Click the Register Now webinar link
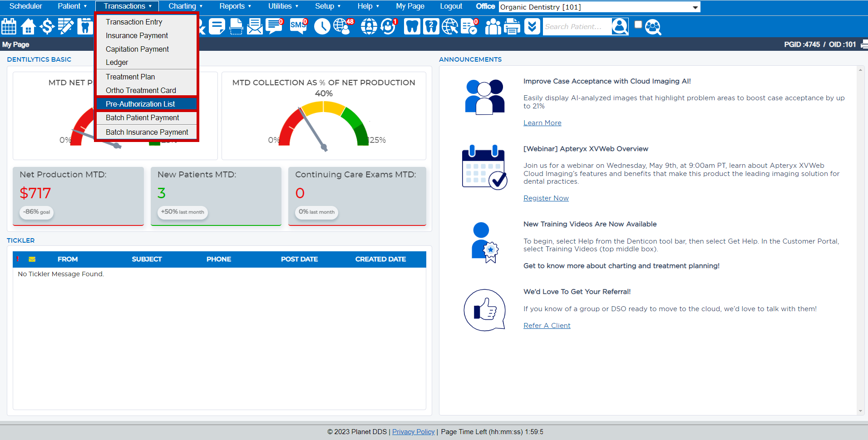868x440 pixels. [x=546, y=198]
